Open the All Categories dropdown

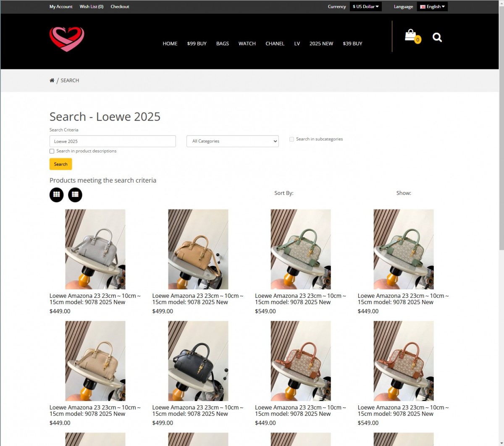233,141
